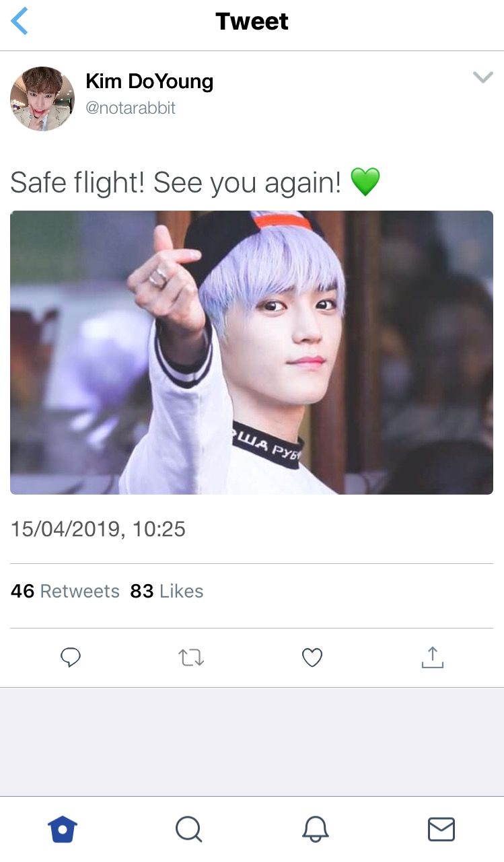Open the attached tweet photo
Screen dimensions: 504x862
(x=252, y=353)
